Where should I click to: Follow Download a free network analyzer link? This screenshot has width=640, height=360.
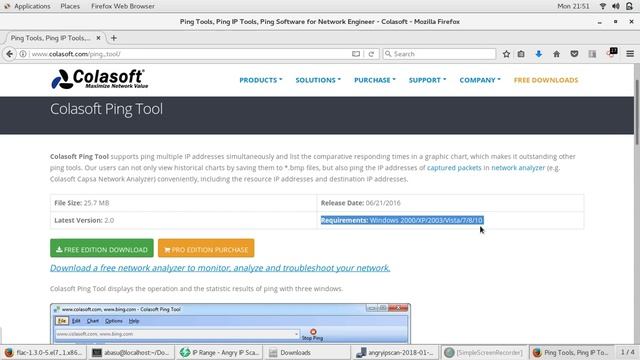[220, 268]
